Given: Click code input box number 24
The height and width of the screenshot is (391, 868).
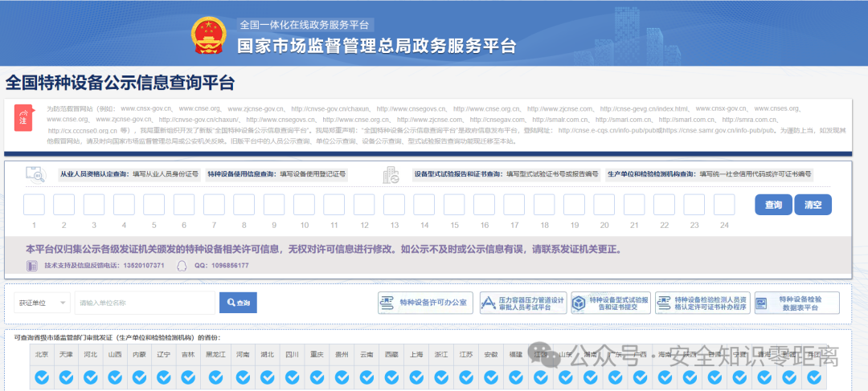Looking at the screenshot, I should click(x=724, y=205).
